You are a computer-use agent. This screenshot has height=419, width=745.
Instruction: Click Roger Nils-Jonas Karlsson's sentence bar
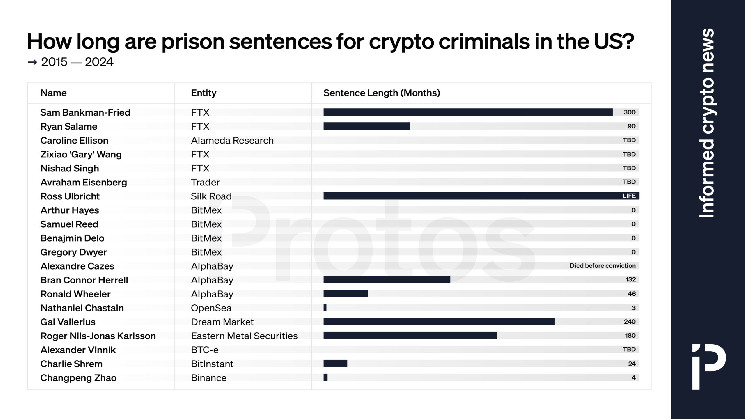click(410, 335)
